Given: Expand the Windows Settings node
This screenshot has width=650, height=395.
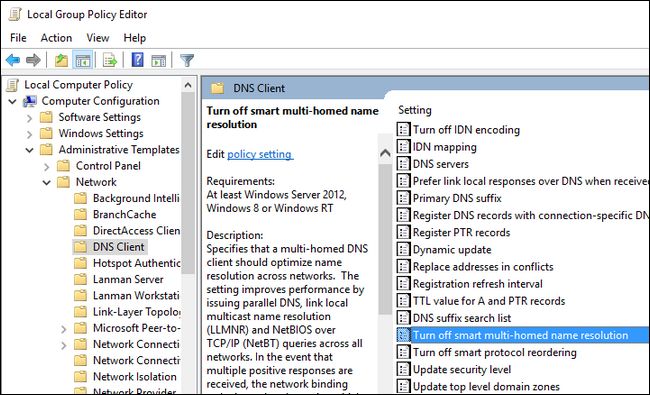Looking at the screenshot, I should pyautogui.click(x=29, y=134).
